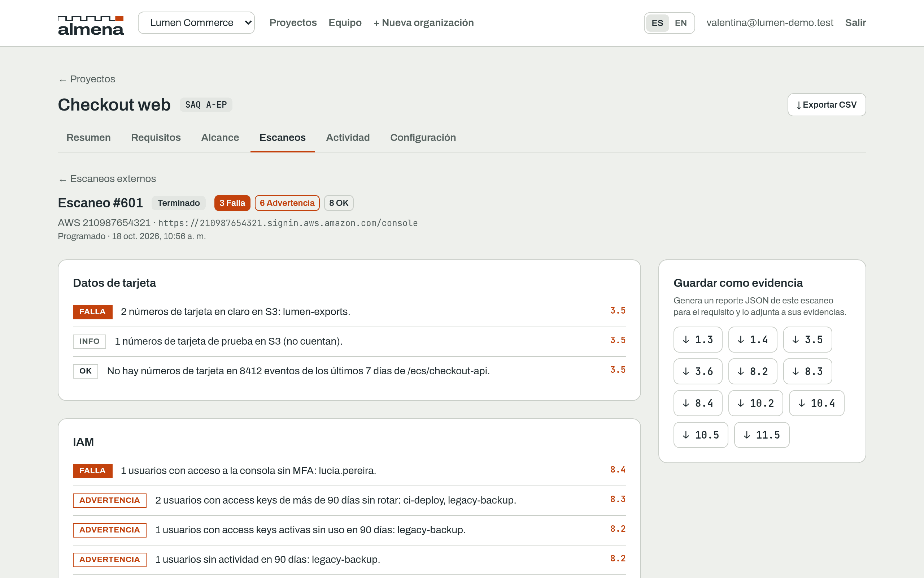Click the 8 OK badge
924x578 pixels.
pyautogui.click(x=339, y=203)
